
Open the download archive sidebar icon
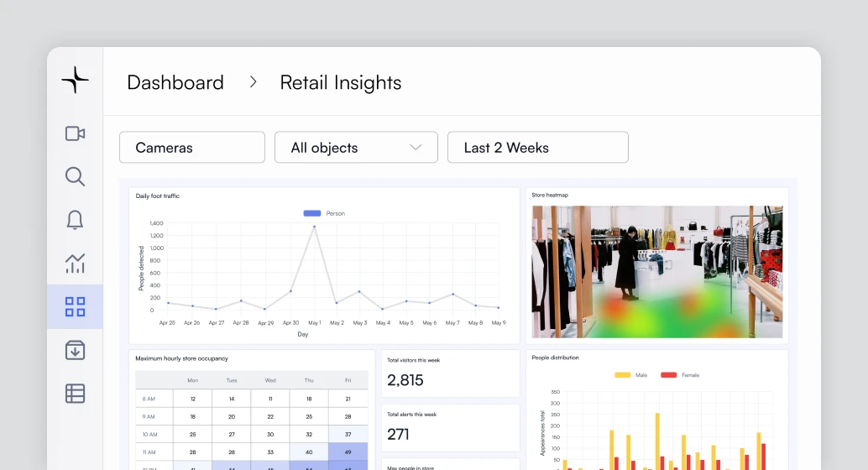point(76,350)
